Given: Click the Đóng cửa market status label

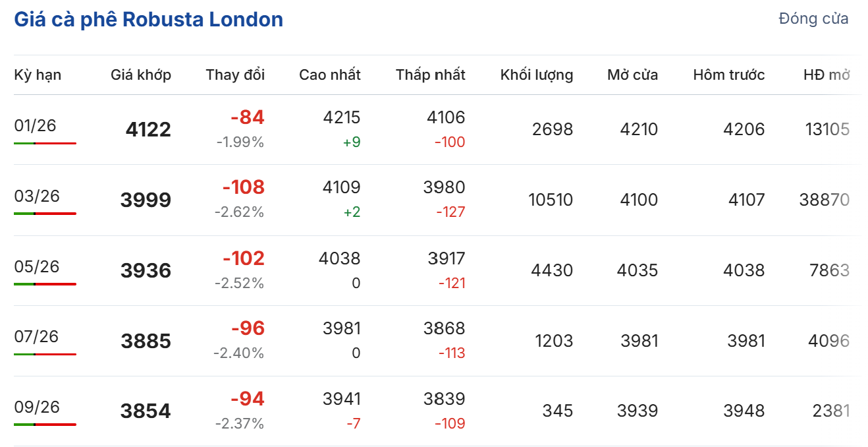Looking at the screenshot, I should (813, 18).
